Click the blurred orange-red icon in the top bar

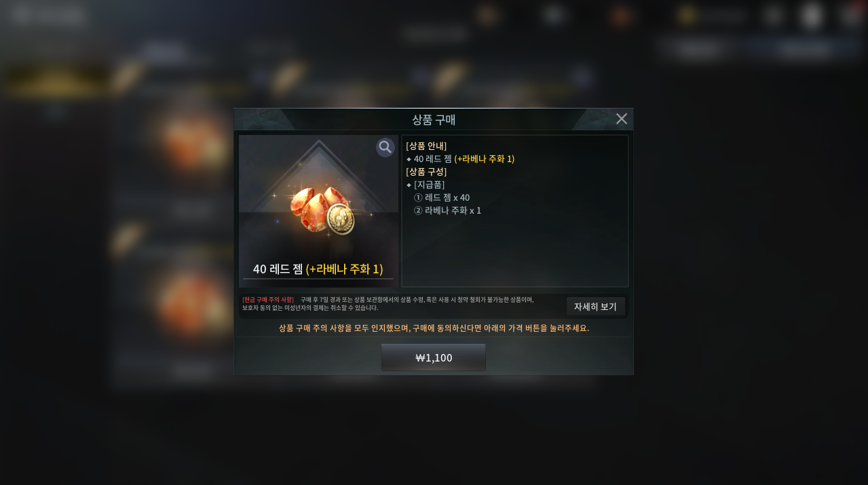click(x=620, y=16)
